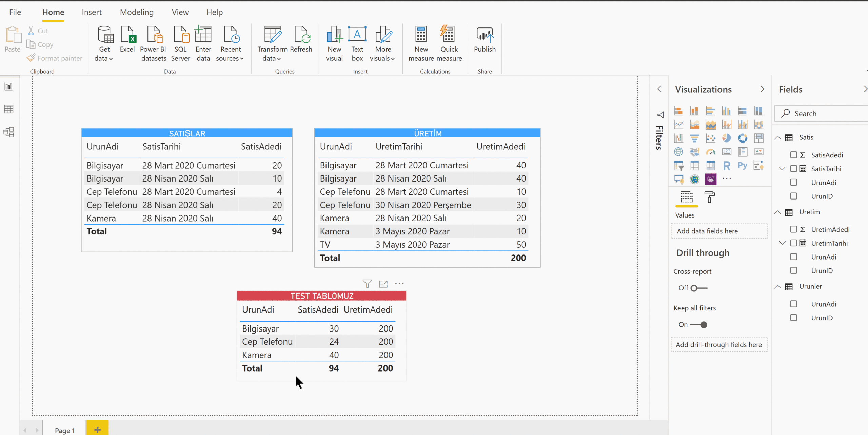Open the Help ribbon tab
868x435 pixels.
click(x=215, y=12)
